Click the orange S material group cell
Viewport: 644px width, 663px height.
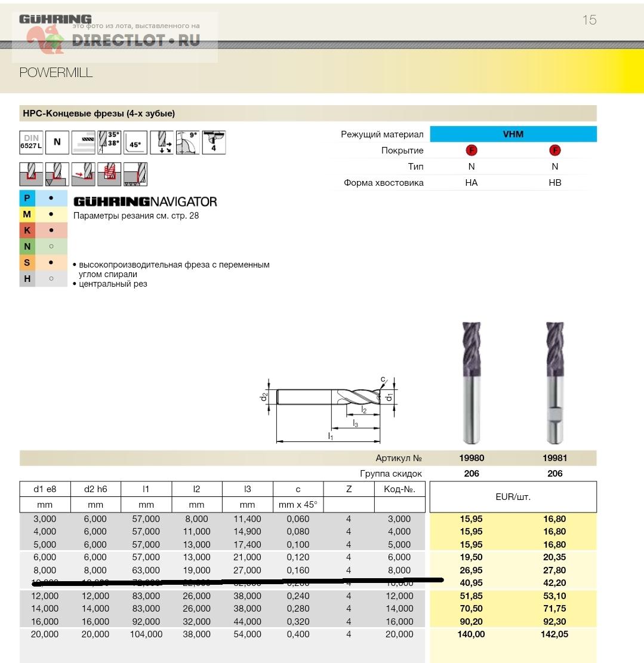click(x=27, y=262)
